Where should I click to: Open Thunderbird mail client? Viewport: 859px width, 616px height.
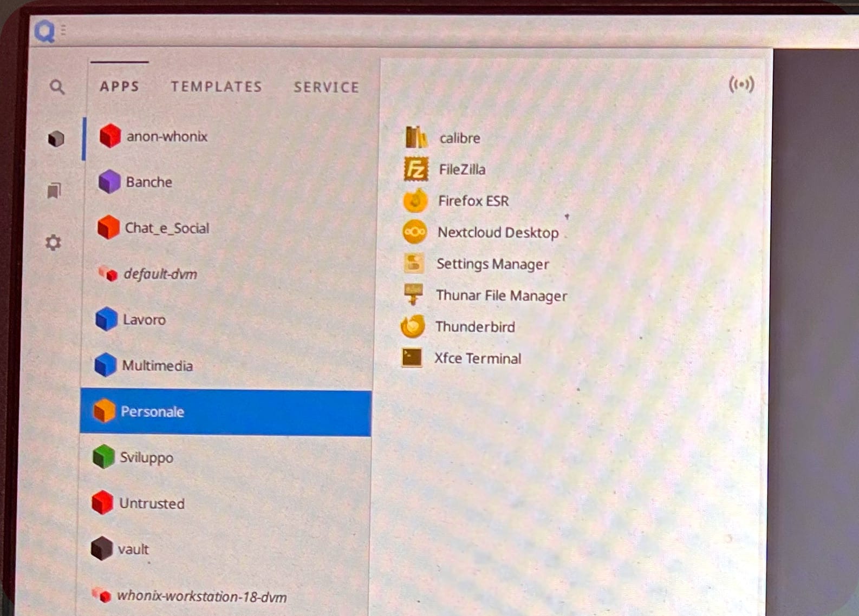[x=474, y=327]
